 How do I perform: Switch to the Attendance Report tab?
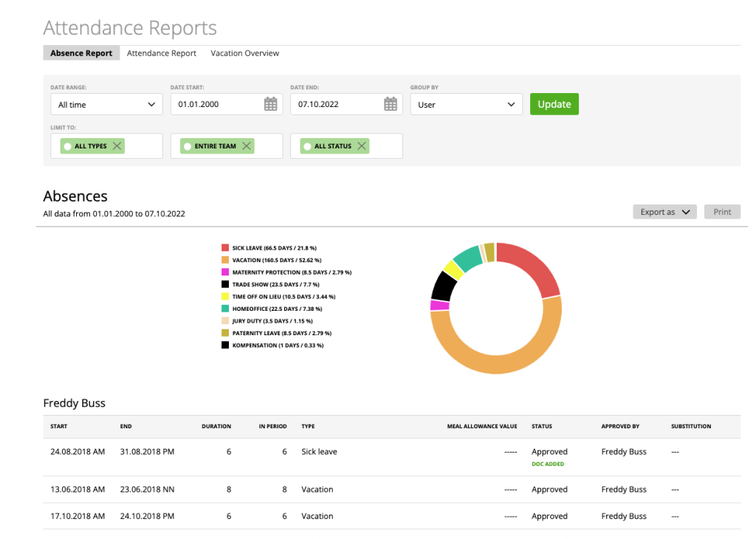pos(162,53)
